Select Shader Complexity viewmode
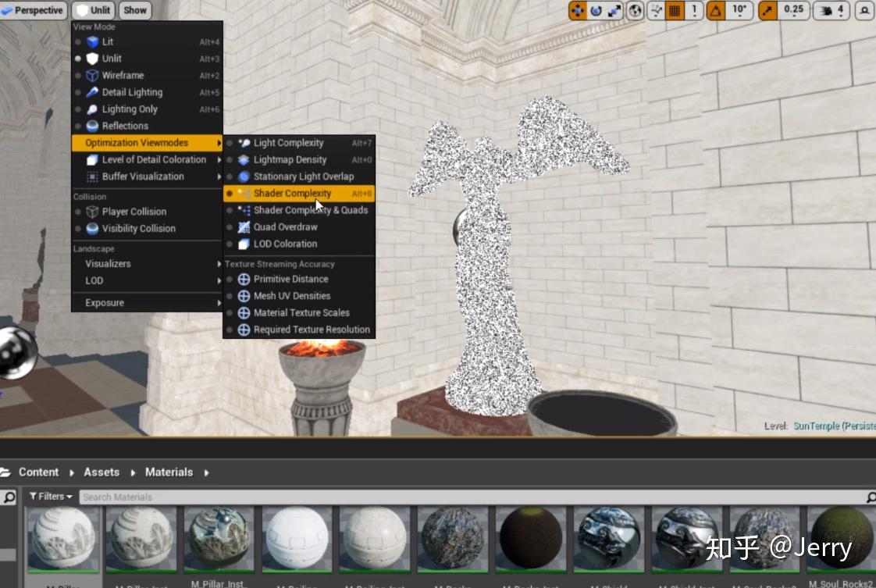This screenshot has height=588, width=876. [291, 193]
